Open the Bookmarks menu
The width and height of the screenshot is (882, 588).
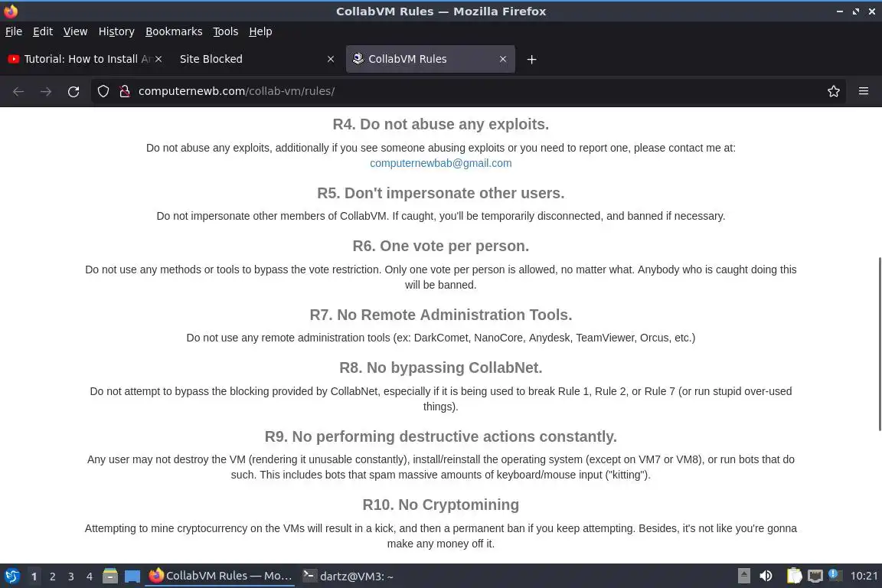pyautogui.click(x=174, y=31)
